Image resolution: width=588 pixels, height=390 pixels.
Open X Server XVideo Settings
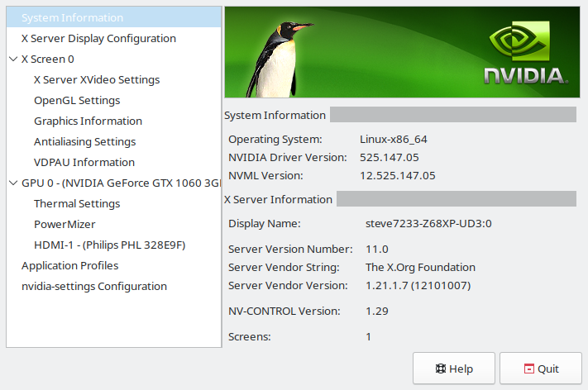click(x=97, y=80)
